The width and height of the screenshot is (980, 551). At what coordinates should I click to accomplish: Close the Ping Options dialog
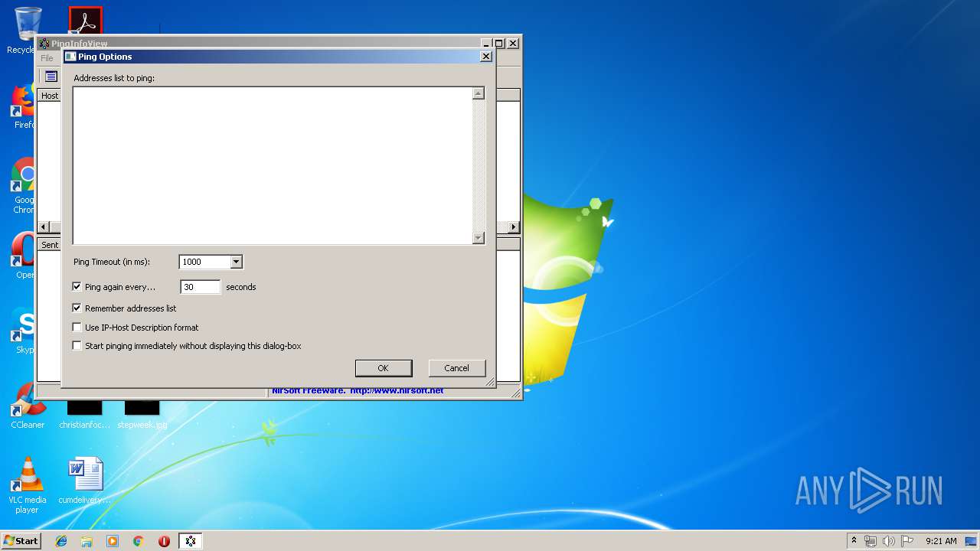[x=485, y=57]
